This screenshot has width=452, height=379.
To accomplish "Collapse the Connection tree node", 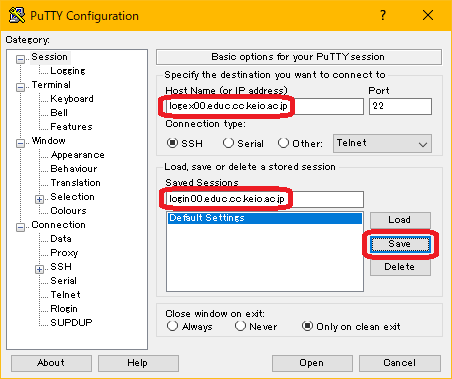I will (x=20, y=228).
